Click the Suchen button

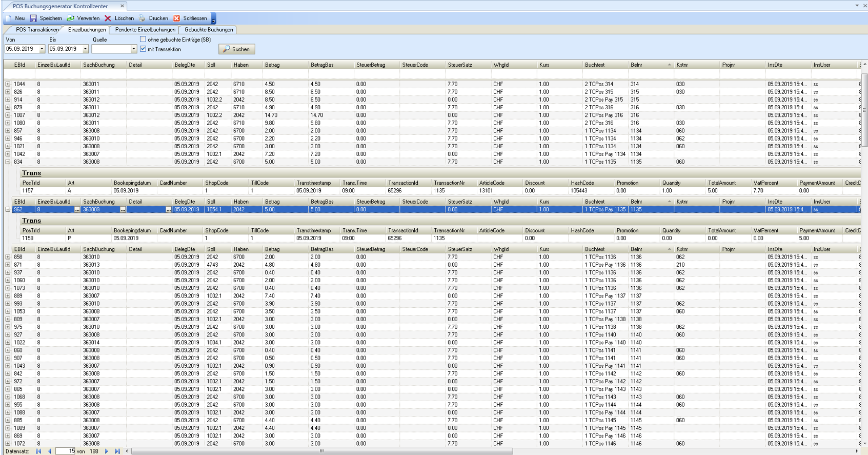click(x=236, y=49)
